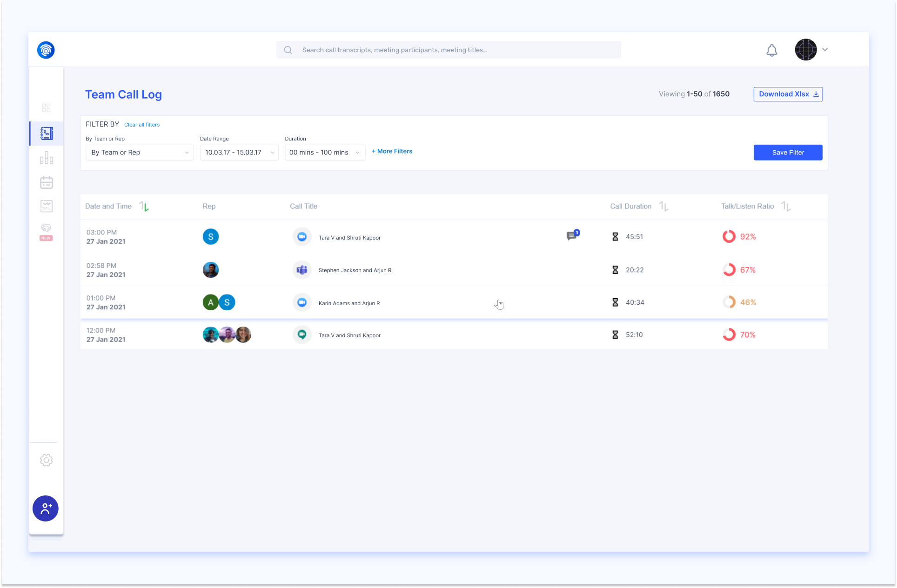Click + More Filters link
The width and height of the screenshot is (897, 588).
click(392, 151)
